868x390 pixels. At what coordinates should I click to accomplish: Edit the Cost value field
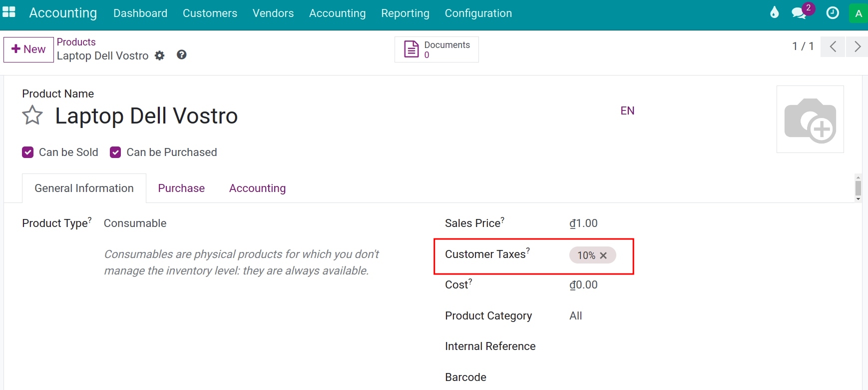583,285
